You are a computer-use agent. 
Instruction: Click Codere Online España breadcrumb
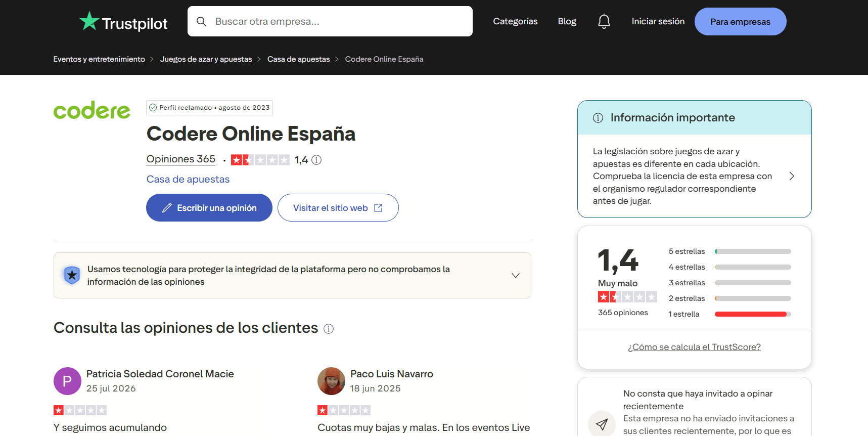tap(384, 59)
